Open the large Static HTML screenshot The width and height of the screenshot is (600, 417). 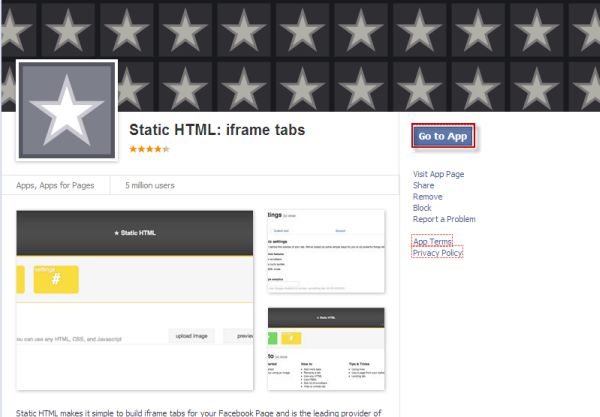(x=135, y=300)
